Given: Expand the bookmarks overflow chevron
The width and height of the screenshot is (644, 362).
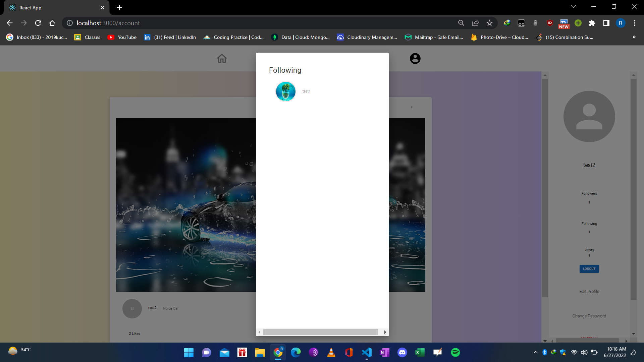Looking at the screenshot, I should click(x=634, y=37).
